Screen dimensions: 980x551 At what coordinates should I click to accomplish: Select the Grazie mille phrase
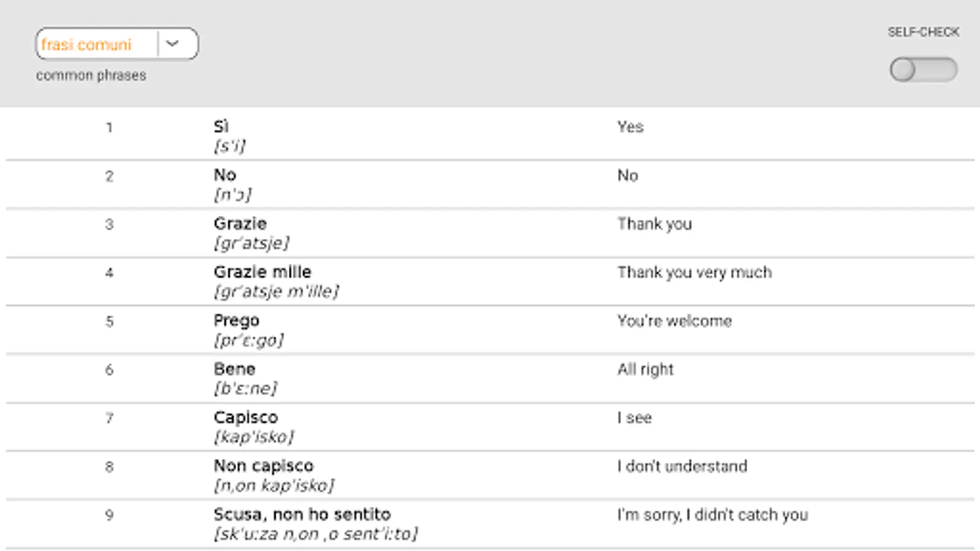click(x=262, y=272)
